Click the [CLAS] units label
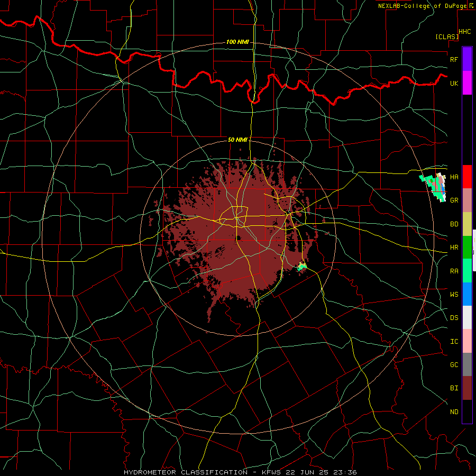The height and width of the screenshot is (476, 476). click(x=447, y=37)
